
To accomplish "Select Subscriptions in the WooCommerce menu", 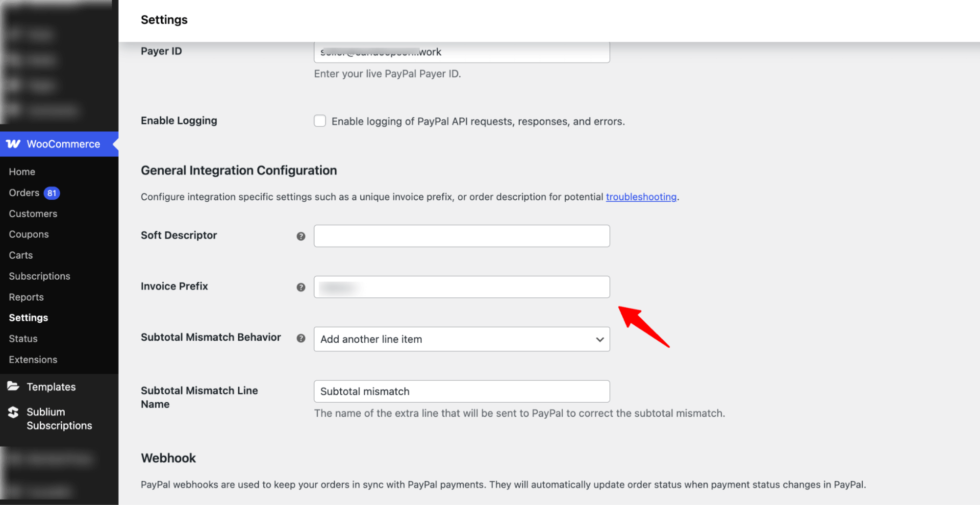I will click(x=39, y=276).
